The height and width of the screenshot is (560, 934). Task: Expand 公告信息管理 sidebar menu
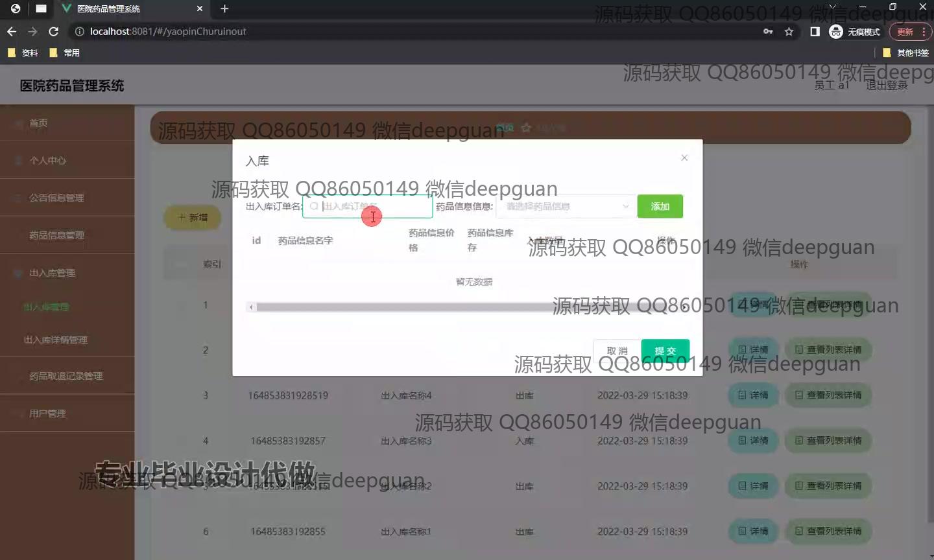click(67, 198)
